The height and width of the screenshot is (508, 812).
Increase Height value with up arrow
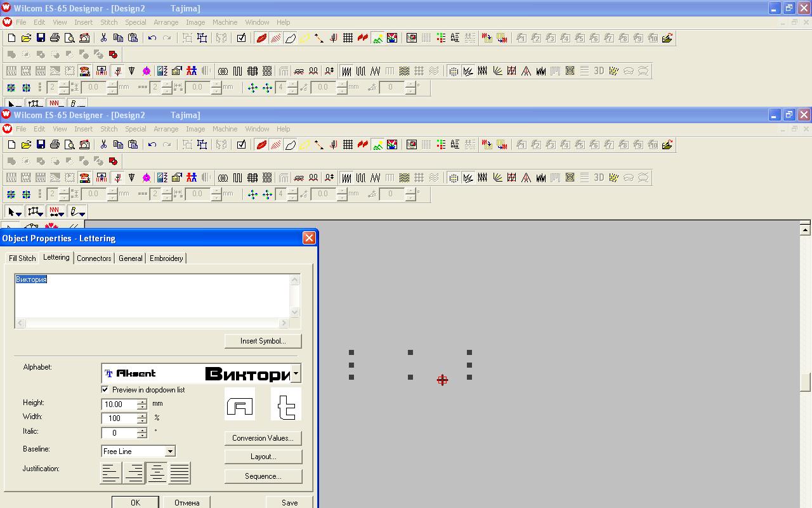pos(142,401)
